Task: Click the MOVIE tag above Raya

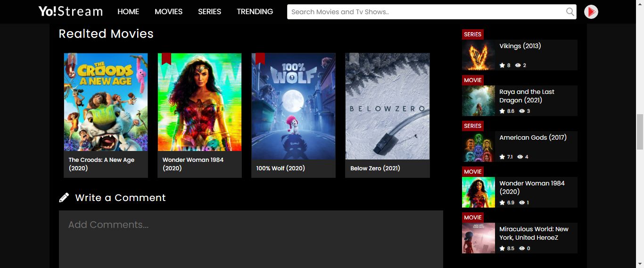Action: [x=472, y=80]
